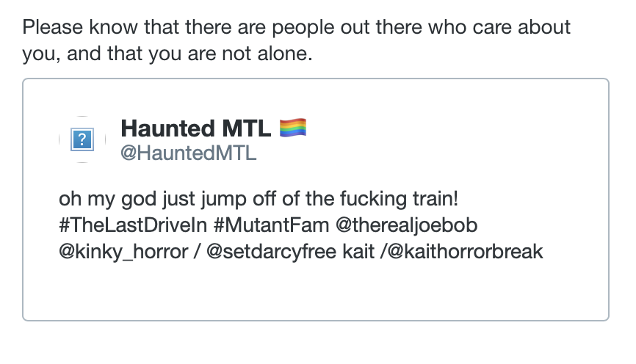The width and height of the screenshot is (636, 364).
Task: Click the word 'Please' in top paragraph
Action: coord(53,27)
